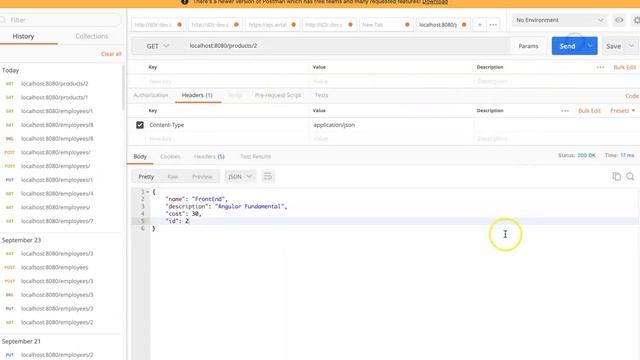The height and width of the screenshot is (360, 640).
Task: Open the HTTP method GET dropdown
Action: click(x=158, y=46)
